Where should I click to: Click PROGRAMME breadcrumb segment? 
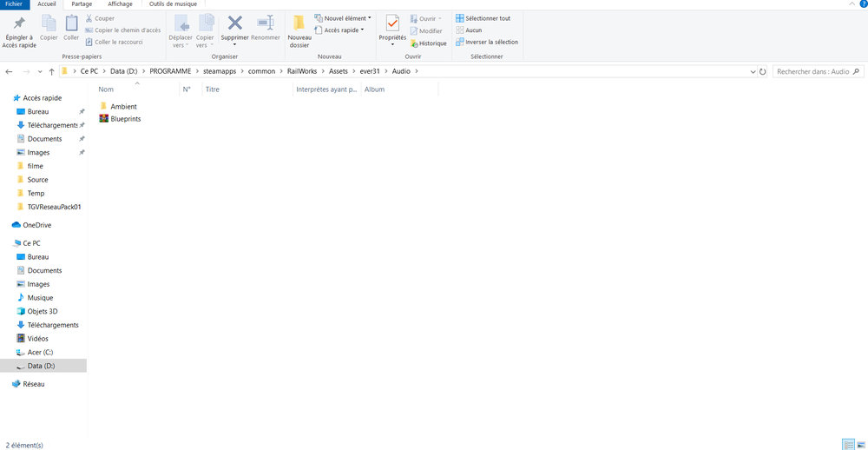click(x=170, y=71)
